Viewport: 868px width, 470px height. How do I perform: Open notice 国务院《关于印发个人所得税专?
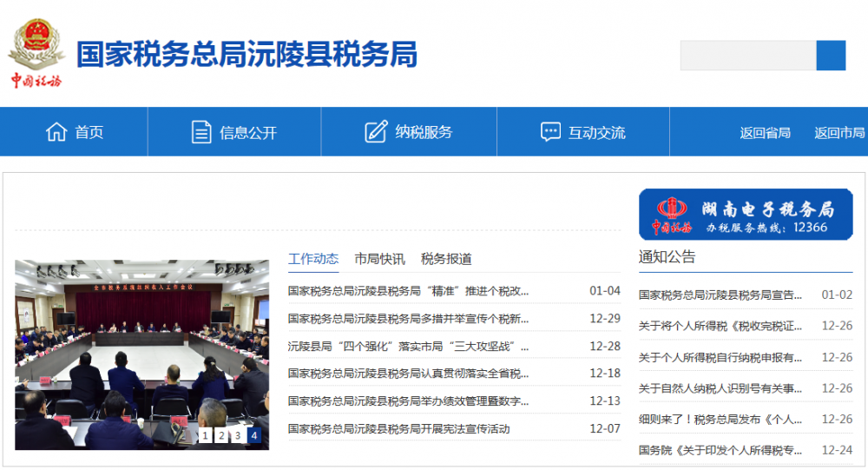(720, 450)
